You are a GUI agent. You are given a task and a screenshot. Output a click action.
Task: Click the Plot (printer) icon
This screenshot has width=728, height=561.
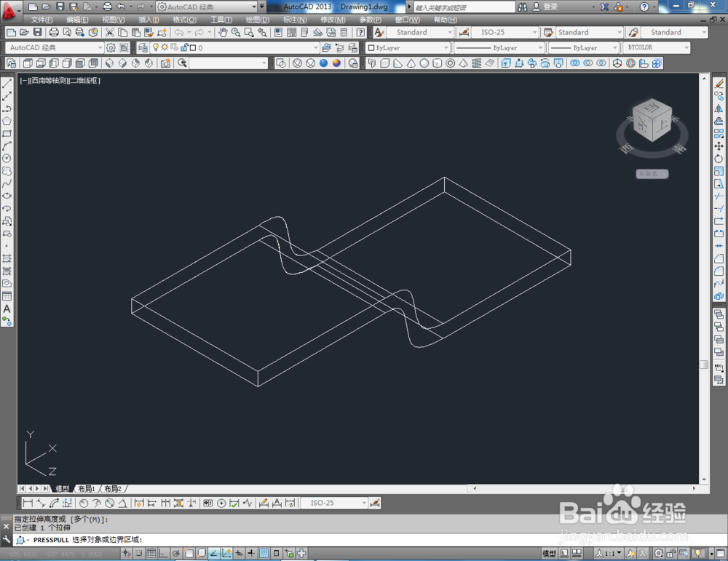tap(54, 32)
